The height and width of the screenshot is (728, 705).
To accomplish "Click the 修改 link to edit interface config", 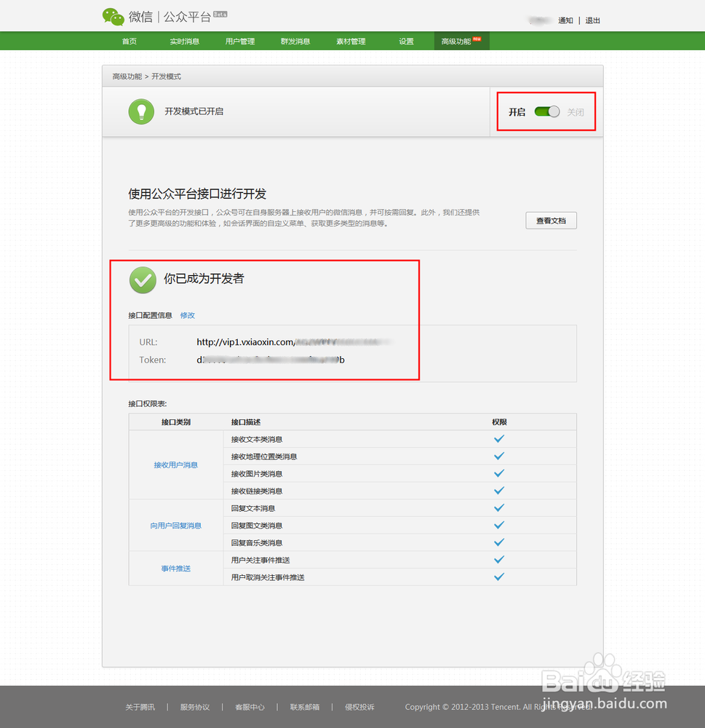I will pyautogui.click(x=187, y=315).
